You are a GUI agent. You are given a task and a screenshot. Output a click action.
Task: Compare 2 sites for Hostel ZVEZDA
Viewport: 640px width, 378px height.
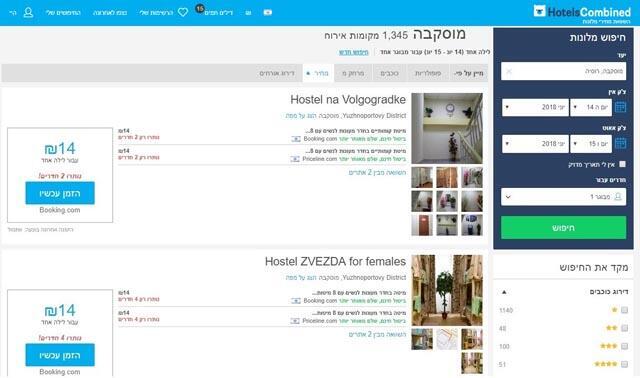tap(377, 334)
